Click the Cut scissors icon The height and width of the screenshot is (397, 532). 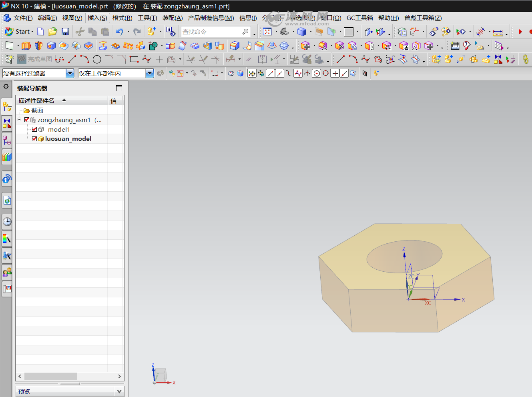coord(80,32)
